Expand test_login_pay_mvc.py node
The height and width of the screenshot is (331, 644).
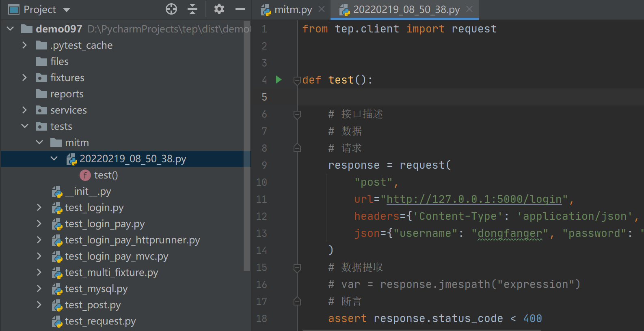tap(39, 256)
